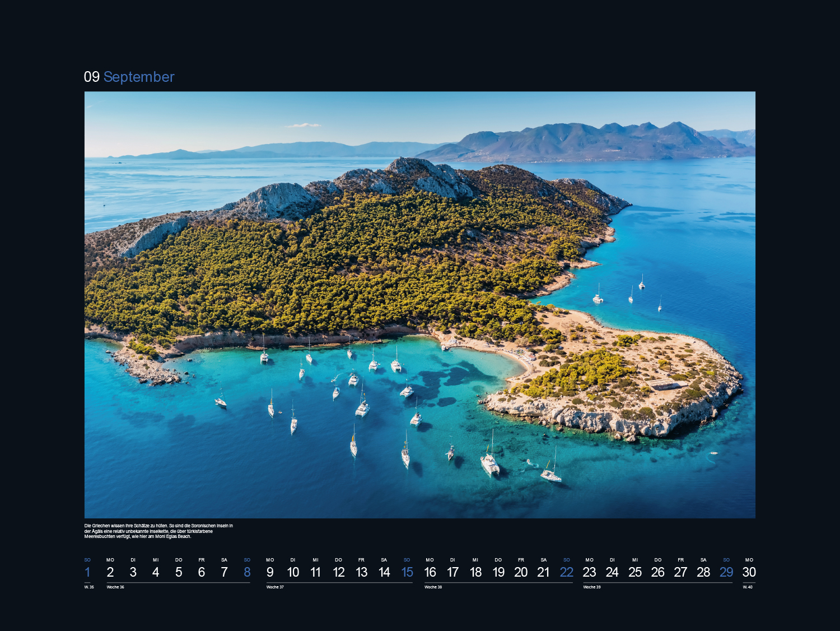
Task: Select Sunday the 15th
Action: coord(407,572)
